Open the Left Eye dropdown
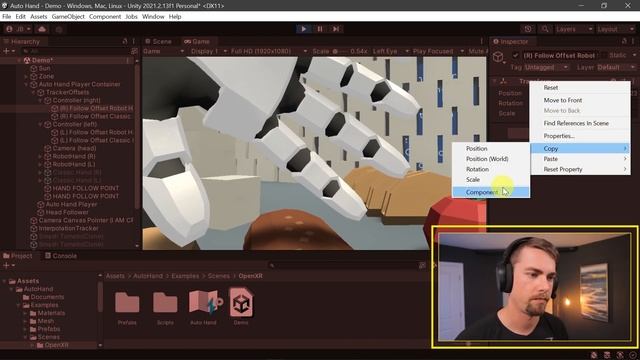Image resolution: width=640 pixels, height=360 pixels. tap(391, 51)
